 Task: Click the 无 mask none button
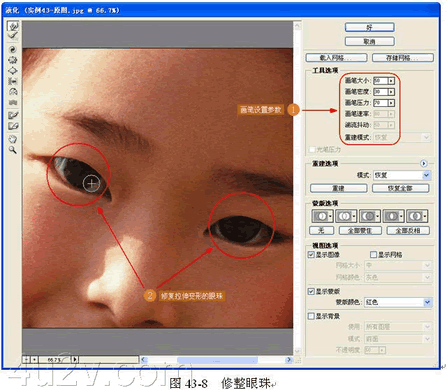pyautogui.click(x=321, y=230)
